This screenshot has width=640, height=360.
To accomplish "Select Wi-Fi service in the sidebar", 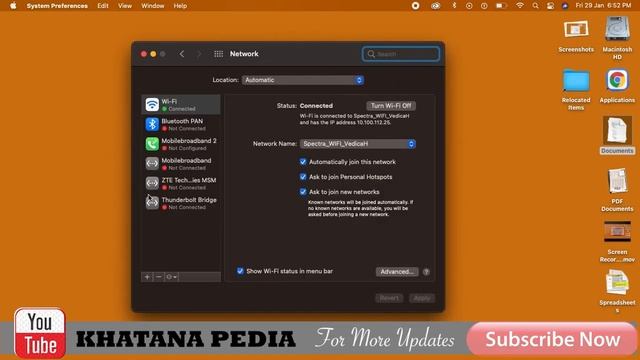I will click(x=181, y=104).
